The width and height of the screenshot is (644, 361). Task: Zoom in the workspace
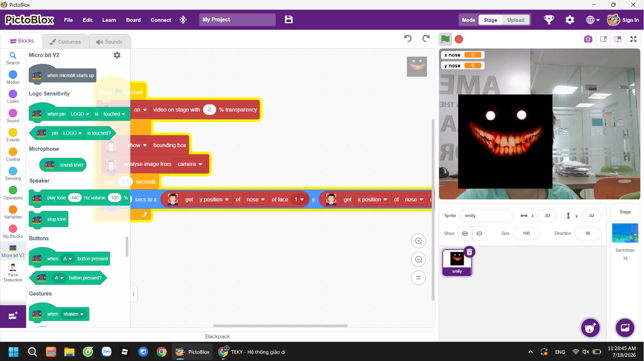pyautogui.click(x=418, y=241)
